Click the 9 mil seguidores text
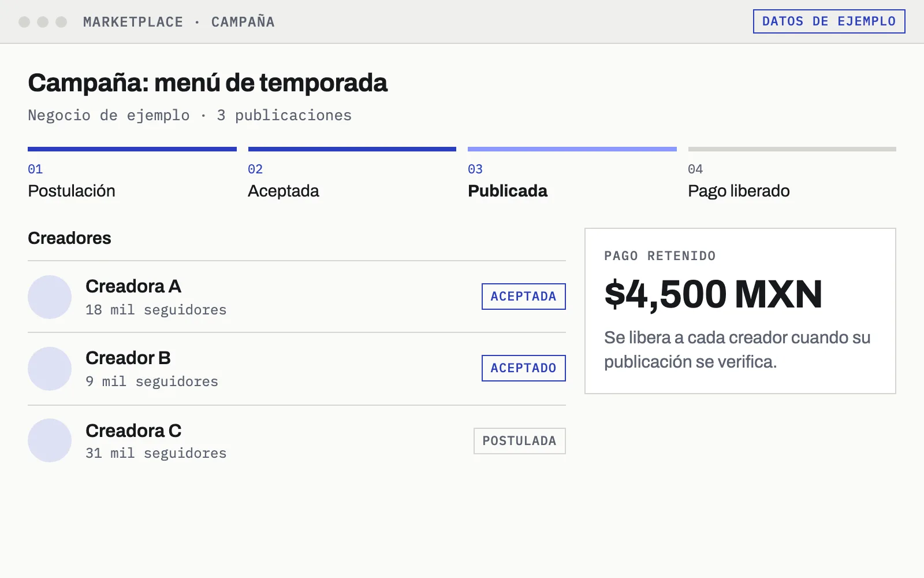 click(152, 381)
